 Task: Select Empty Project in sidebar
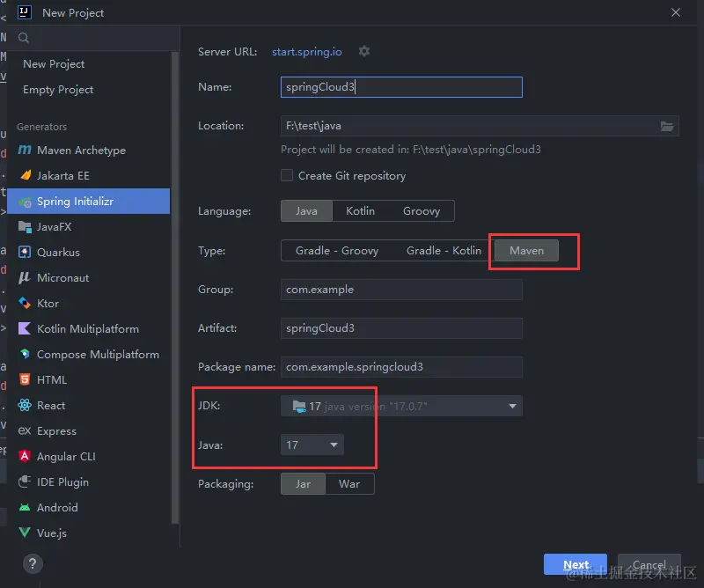(x=58, y=90)
